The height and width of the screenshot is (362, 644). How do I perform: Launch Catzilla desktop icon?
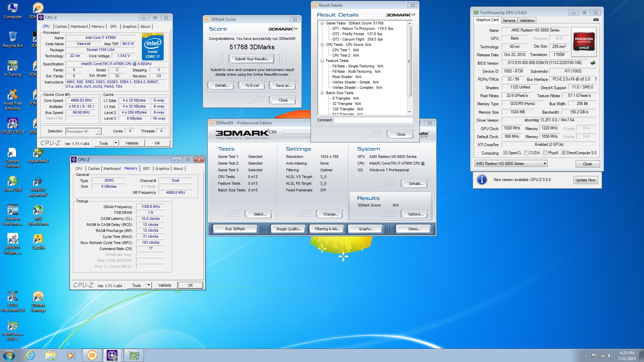38,241
